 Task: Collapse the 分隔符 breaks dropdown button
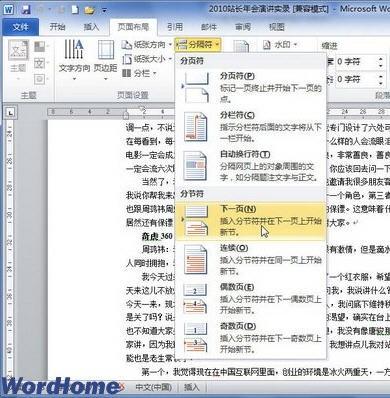point(197,44)
